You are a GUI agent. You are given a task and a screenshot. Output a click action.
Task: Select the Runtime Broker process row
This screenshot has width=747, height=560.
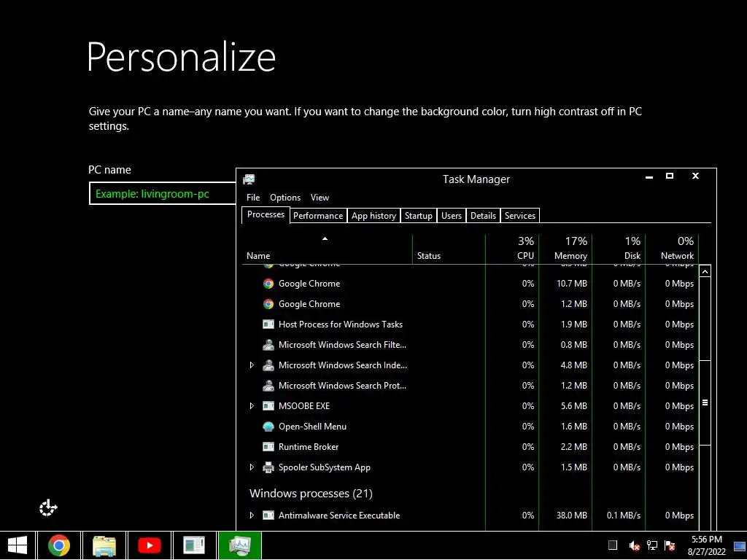tap(471, 447)
